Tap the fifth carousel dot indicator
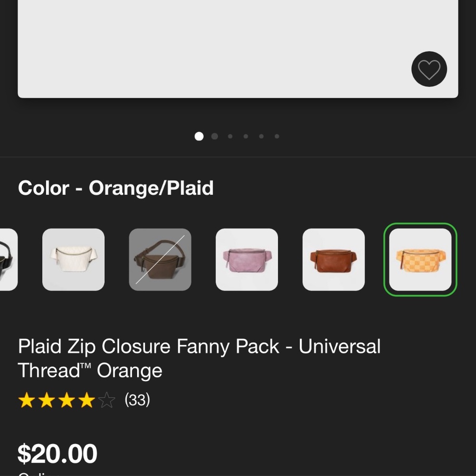Screen dimensions: 476x476 click(261, 136)
